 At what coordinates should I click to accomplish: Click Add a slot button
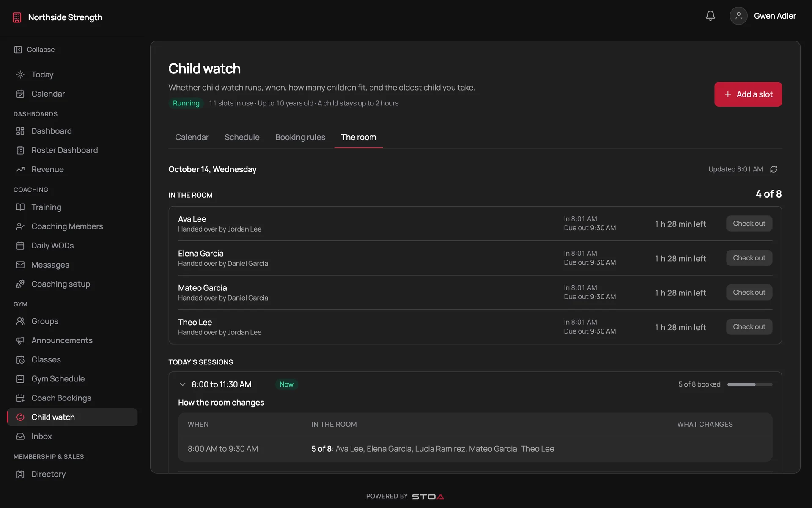[748, 94]
